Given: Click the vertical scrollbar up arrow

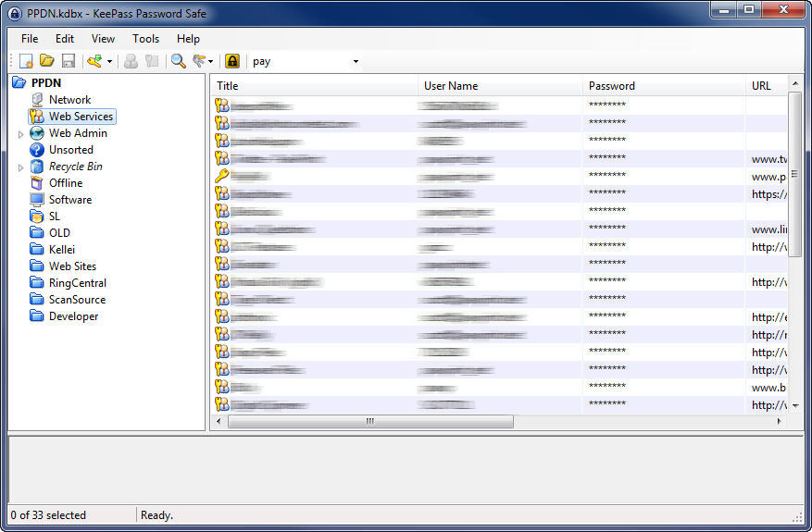Looking at the screenshot, I should (x=795, y=82).
